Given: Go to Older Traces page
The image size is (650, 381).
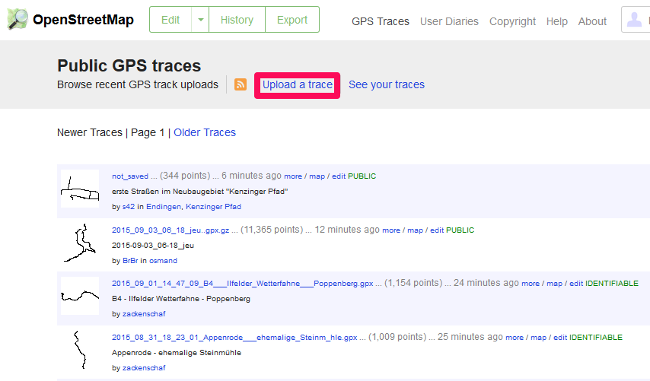Looking at the screenshot, I should coord(204,132).
